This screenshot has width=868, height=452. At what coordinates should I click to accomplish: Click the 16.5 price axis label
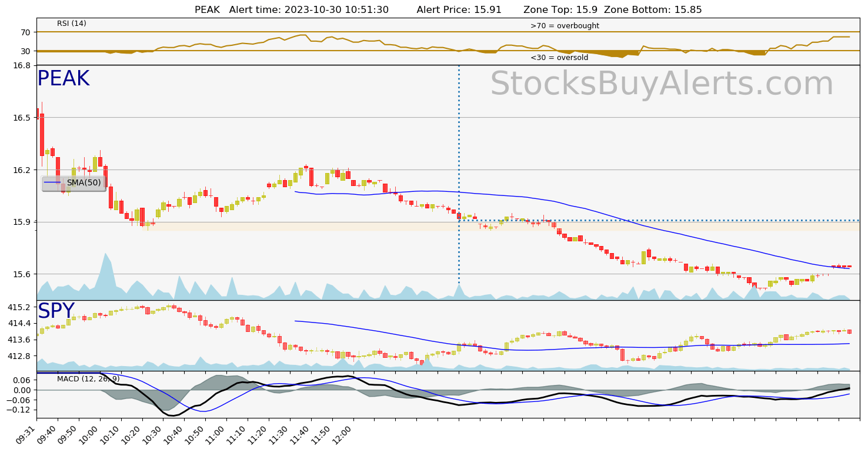22,118
